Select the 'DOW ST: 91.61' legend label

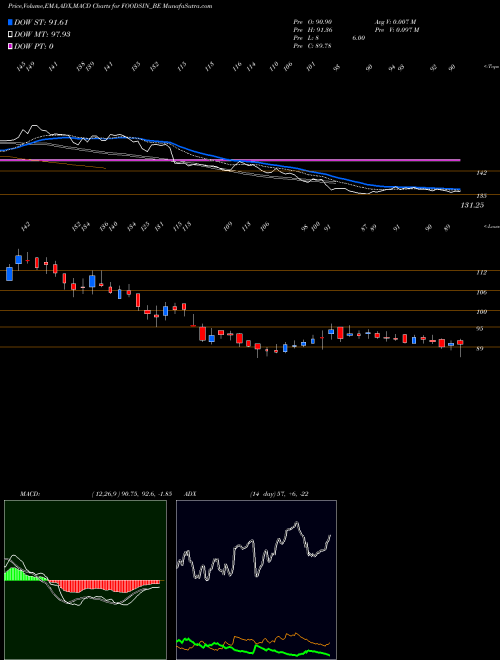pyautogui.click(x=41, y=23)
